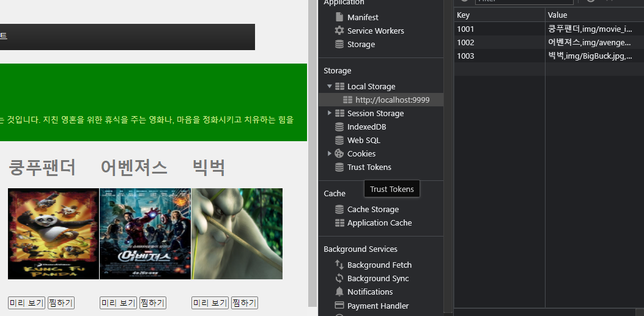Click the Filter input in storage toolbar
Viewport: 644px width, 316px height.
point(524,2)
